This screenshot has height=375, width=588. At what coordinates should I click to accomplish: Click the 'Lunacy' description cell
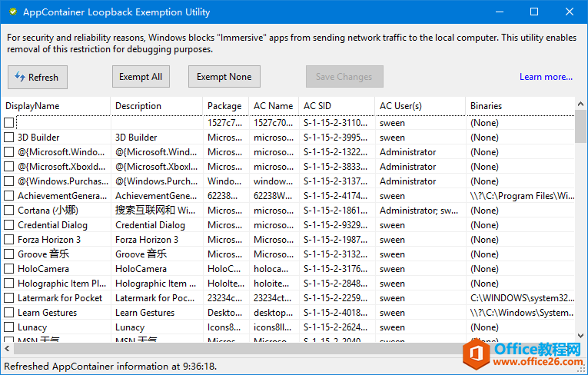pyautogui.click(x=156, y=327)
